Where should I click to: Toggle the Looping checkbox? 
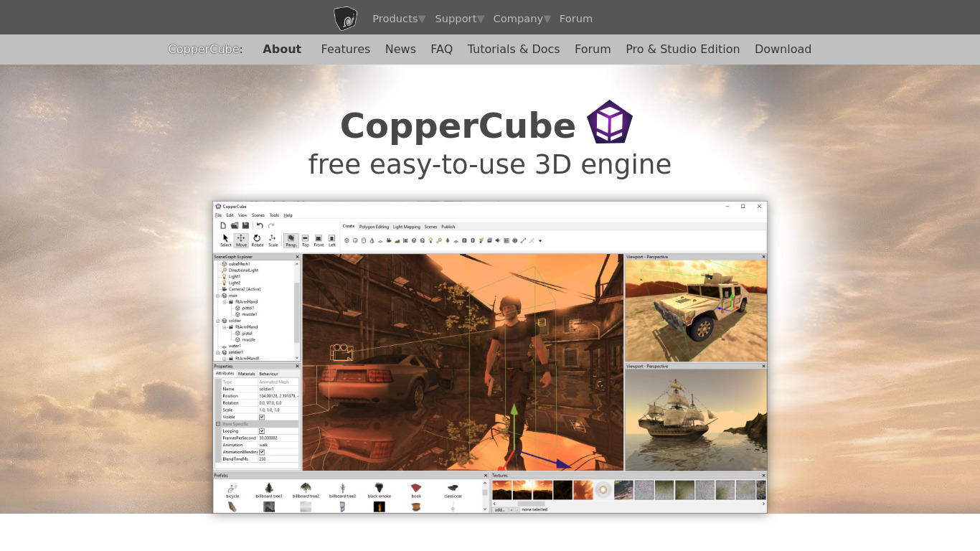click(261, 431)
